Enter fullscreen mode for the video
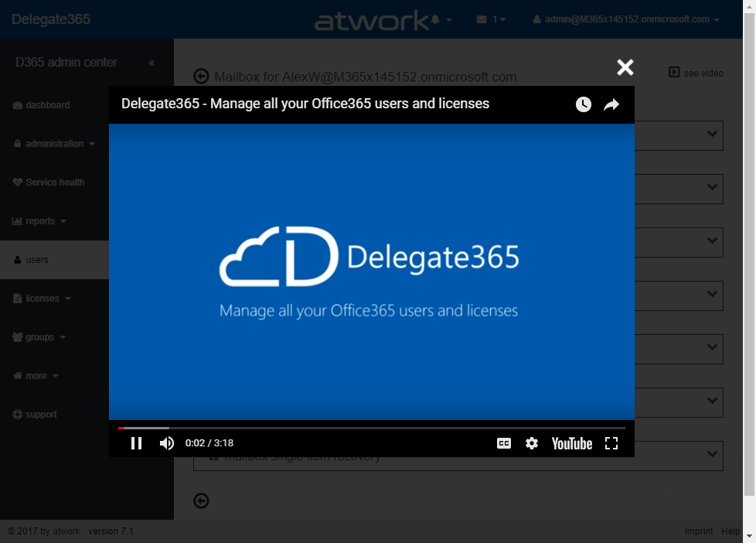 pyautogui.click(x=611, y=443)
